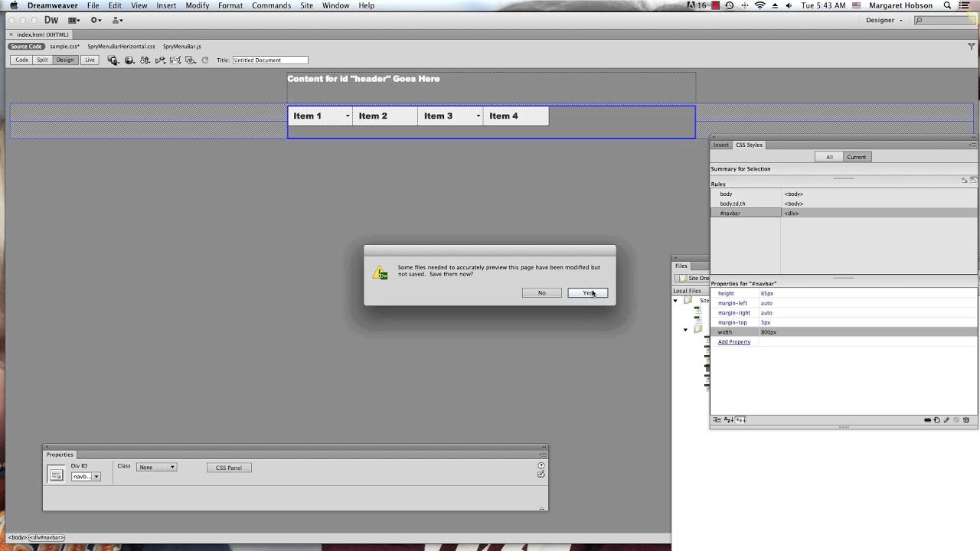
Task: Open Spotlight search magnifier
Action: [947, 5]
